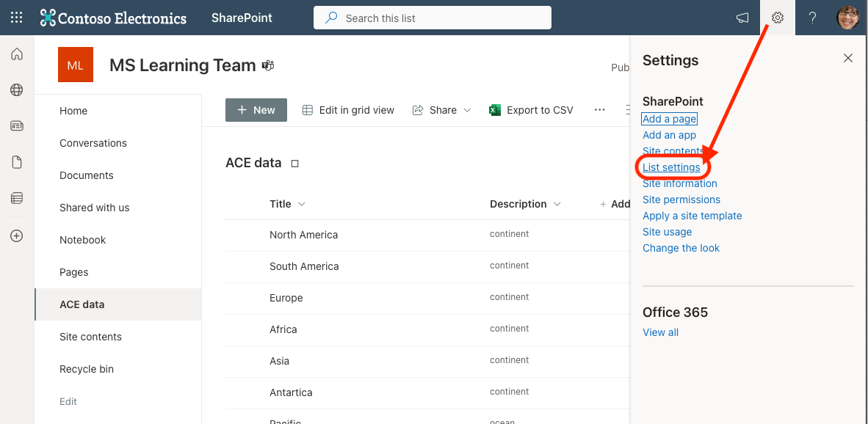
Task: Open the user profile avatar
Action: point(847,18)
